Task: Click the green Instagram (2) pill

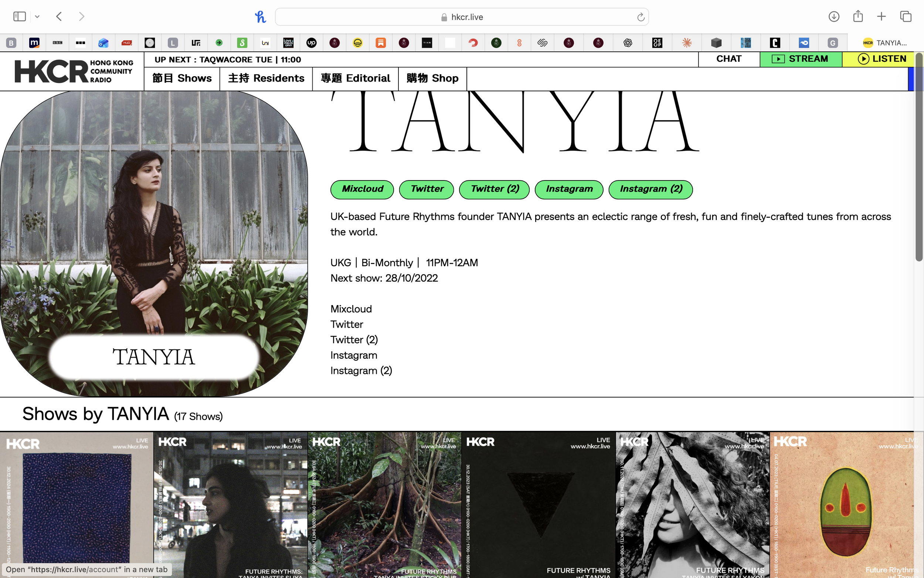Action: pyautogui.click(x=650, y=189)
